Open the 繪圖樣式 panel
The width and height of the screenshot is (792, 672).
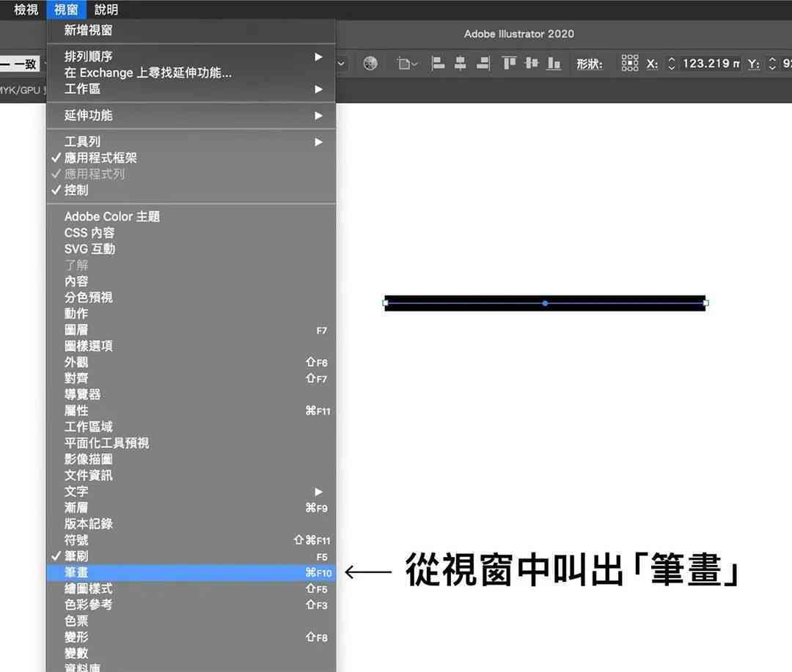pyautogui.click(x=191, y=588)
